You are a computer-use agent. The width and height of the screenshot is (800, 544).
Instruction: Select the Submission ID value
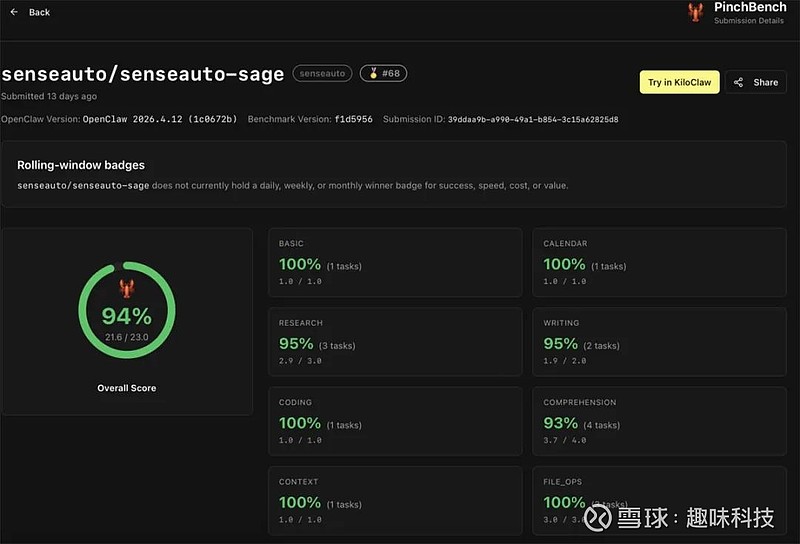click(x=533, y=119)
